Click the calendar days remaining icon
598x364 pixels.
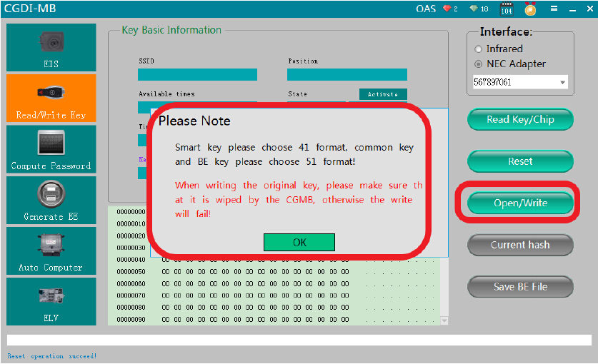tap(507, 9)
